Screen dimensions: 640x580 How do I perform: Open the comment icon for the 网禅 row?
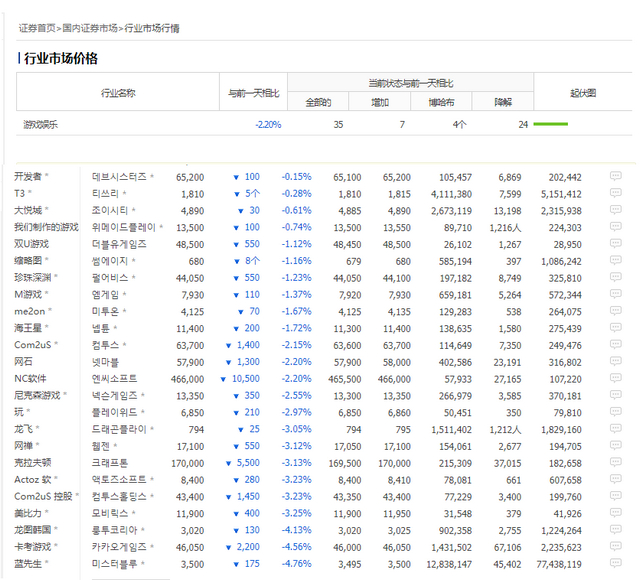pyautogui.click(x=616, y=445)
